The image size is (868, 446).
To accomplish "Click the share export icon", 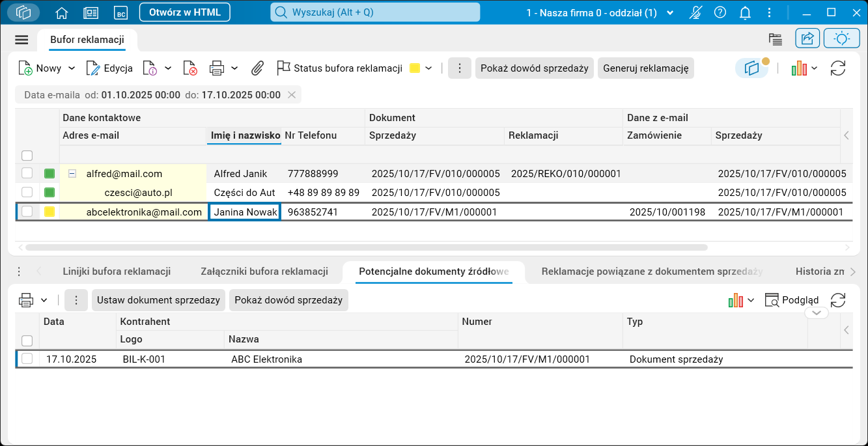I will tap(807, 38).
